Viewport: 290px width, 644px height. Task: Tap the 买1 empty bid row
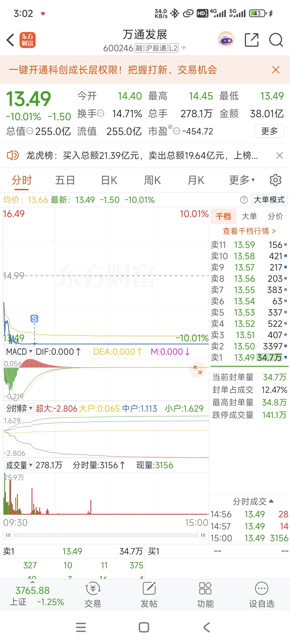[218, 551]
